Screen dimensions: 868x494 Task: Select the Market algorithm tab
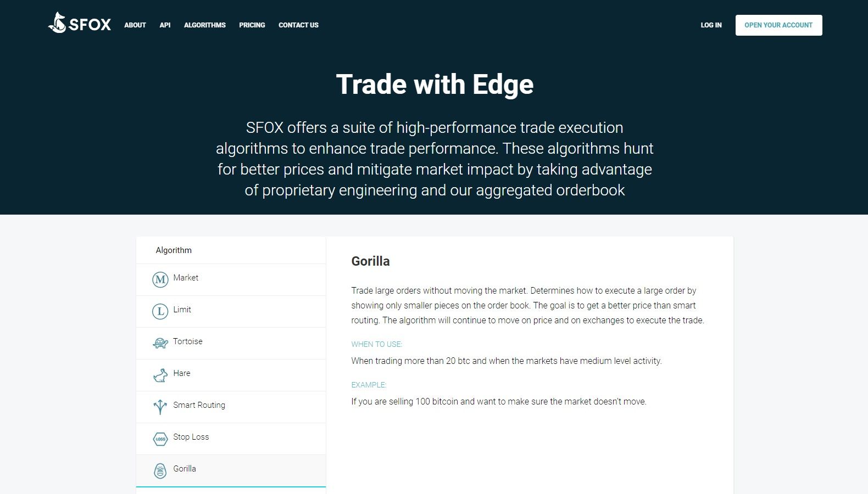click(231, 279)
